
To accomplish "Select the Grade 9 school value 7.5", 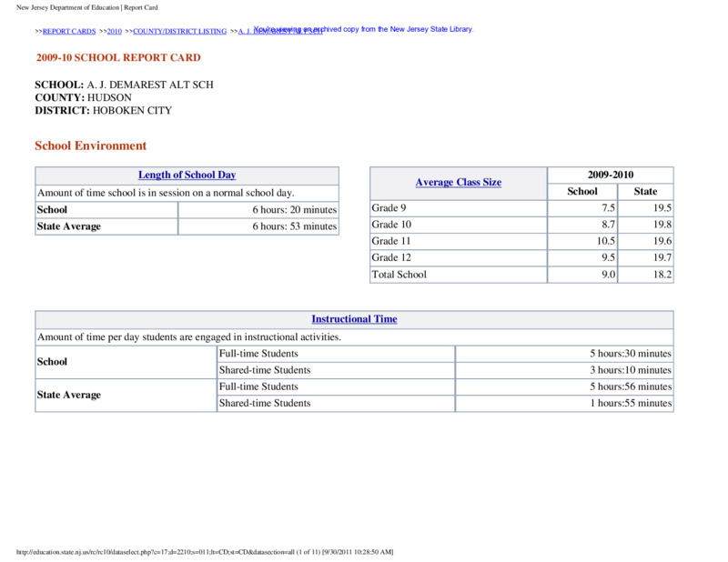I will 608,208.
